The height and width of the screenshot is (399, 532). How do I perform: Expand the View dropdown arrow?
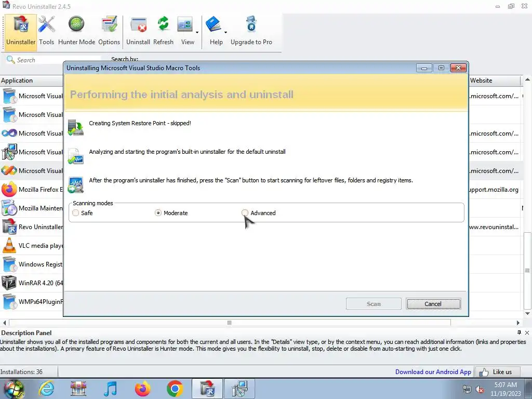(197, 33)
